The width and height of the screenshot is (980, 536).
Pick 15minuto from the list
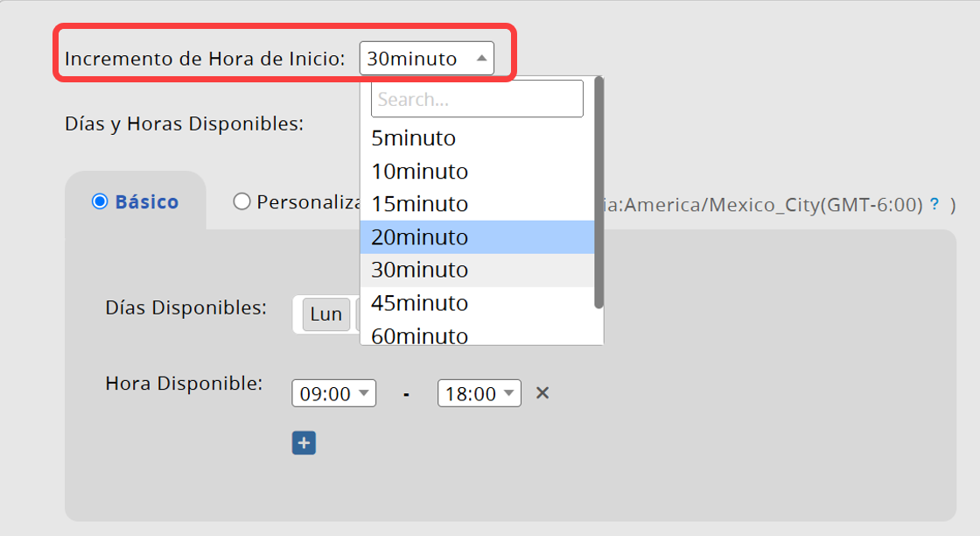click(x=477, y=204)
